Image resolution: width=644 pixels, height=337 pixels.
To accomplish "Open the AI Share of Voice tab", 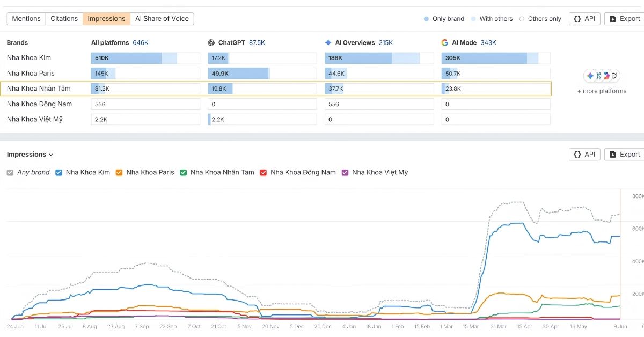I will [162, 19].
